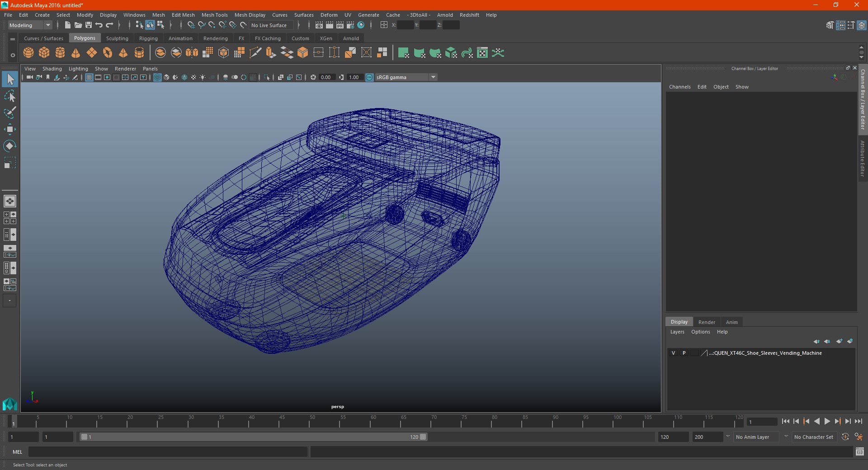Select the Rotate tool in toolbox
This screenshot has width=868, height=470.
(10, 146)
